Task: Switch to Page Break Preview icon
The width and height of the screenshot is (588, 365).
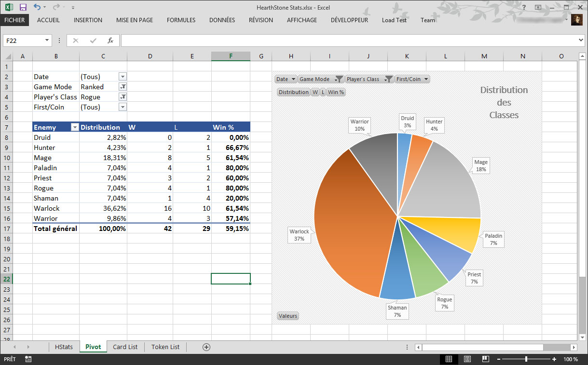Action: [485, 359]
